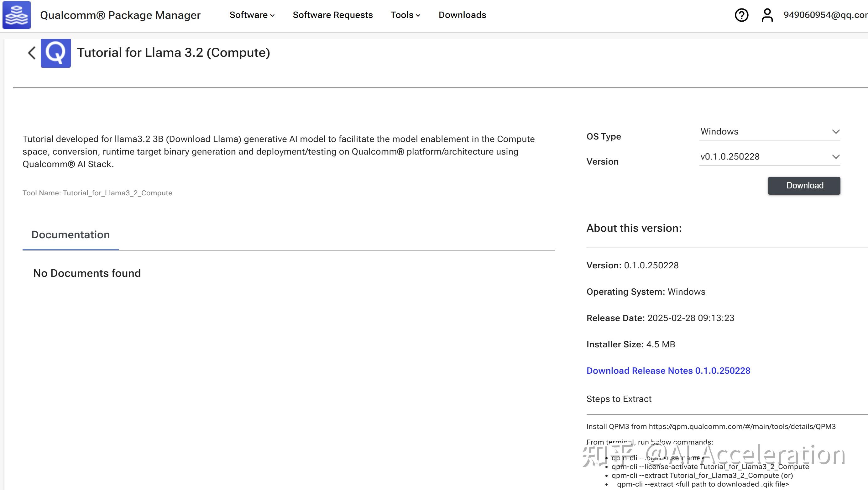
Task: Go to the Downloads menu item
Action: click(462, 15)
